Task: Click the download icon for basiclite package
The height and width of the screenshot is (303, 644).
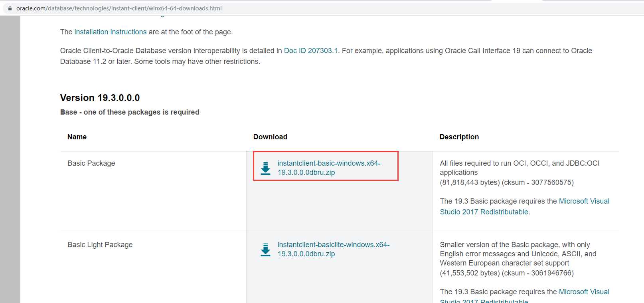Action: tap(265, 250)
